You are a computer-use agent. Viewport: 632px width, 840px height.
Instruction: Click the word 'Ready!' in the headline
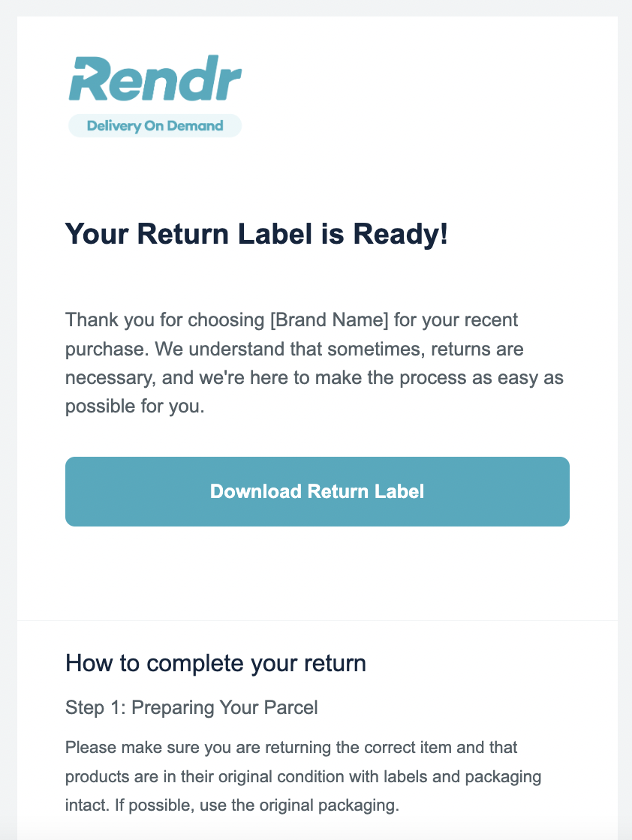tap(400, 234)
